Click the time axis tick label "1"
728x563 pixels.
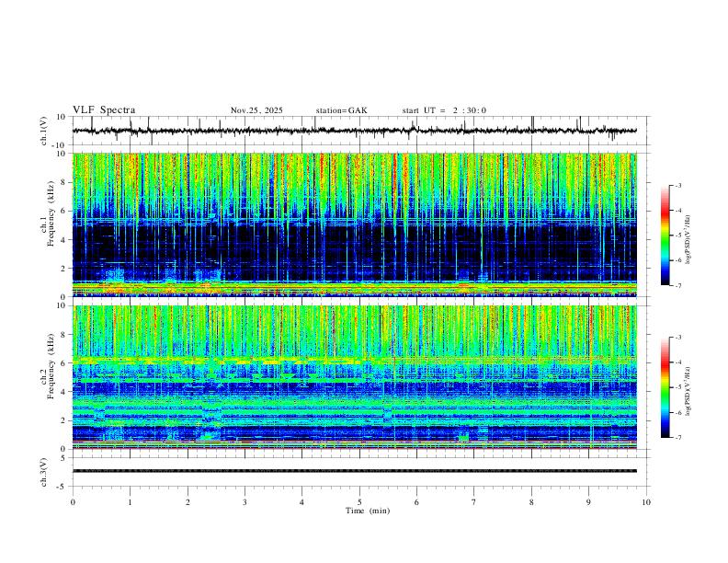click(130, 502)
